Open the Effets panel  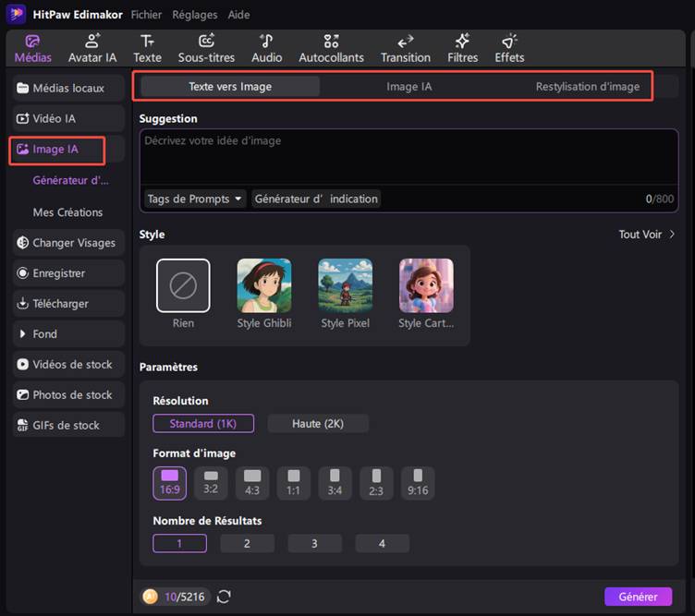509,49
